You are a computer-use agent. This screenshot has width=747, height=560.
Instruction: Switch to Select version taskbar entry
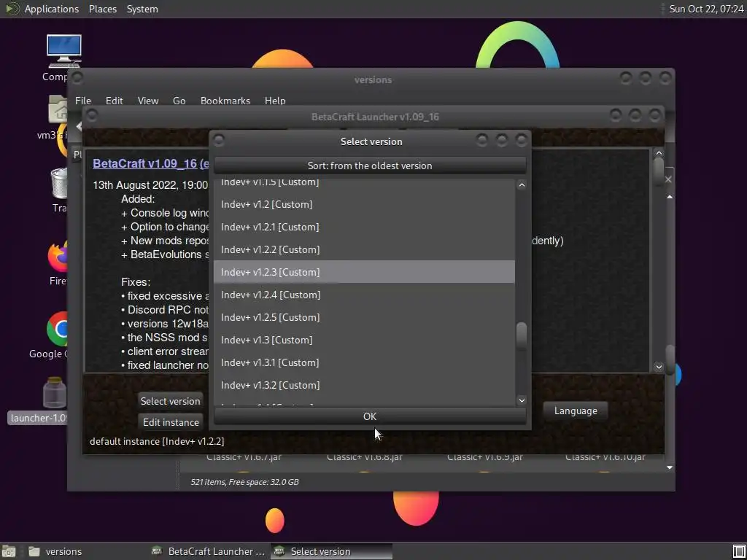point(332,551)
